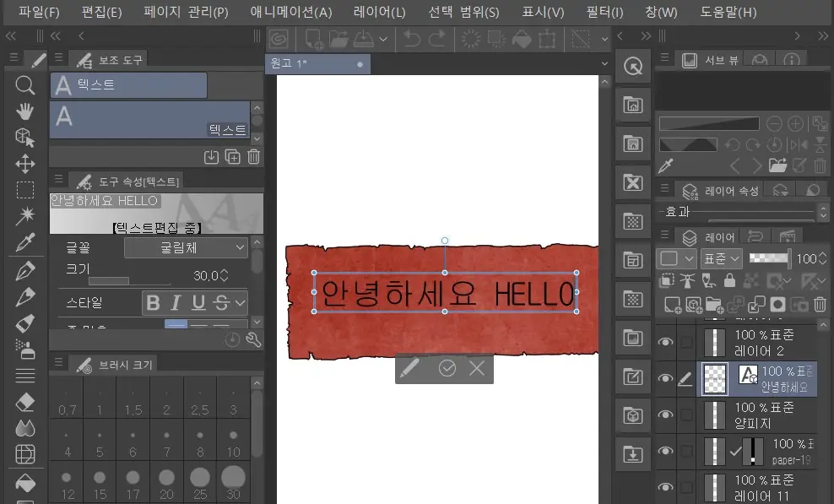Create a new raster layer
This screenshot has width=834, height=504.
(x=673, y=305)
